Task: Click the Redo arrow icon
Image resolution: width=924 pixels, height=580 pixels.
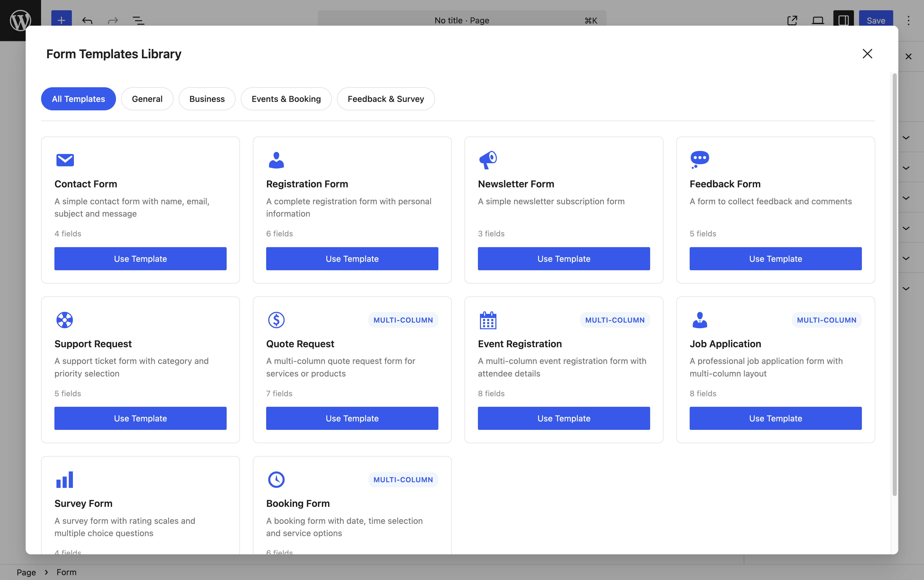Action: (x=112, y=20)
